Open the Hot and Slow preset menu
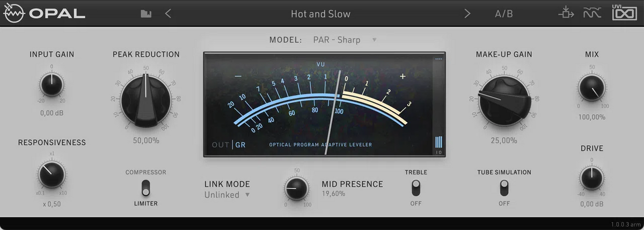 tap(320, 14)
